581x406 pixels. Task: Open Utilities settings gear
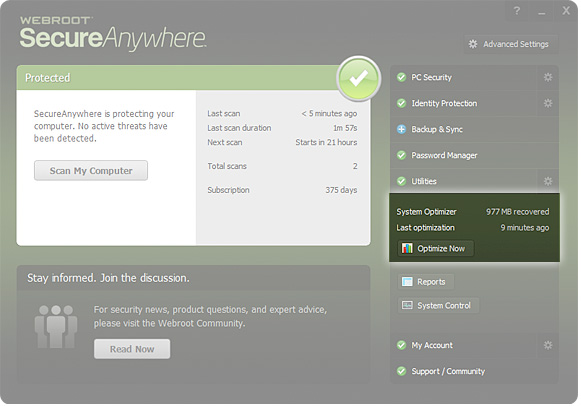pyautogui.click(x=548, y=181)
